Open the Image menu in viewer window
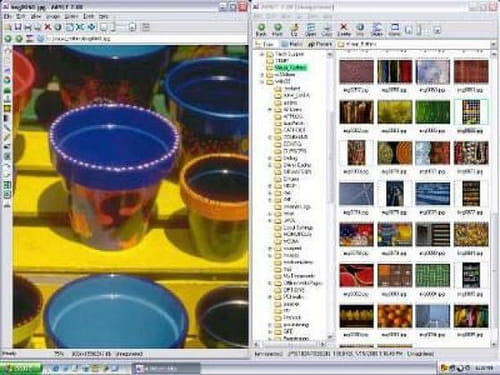Image resolution: width=500 pixels, height=375 pixels. 52,16
